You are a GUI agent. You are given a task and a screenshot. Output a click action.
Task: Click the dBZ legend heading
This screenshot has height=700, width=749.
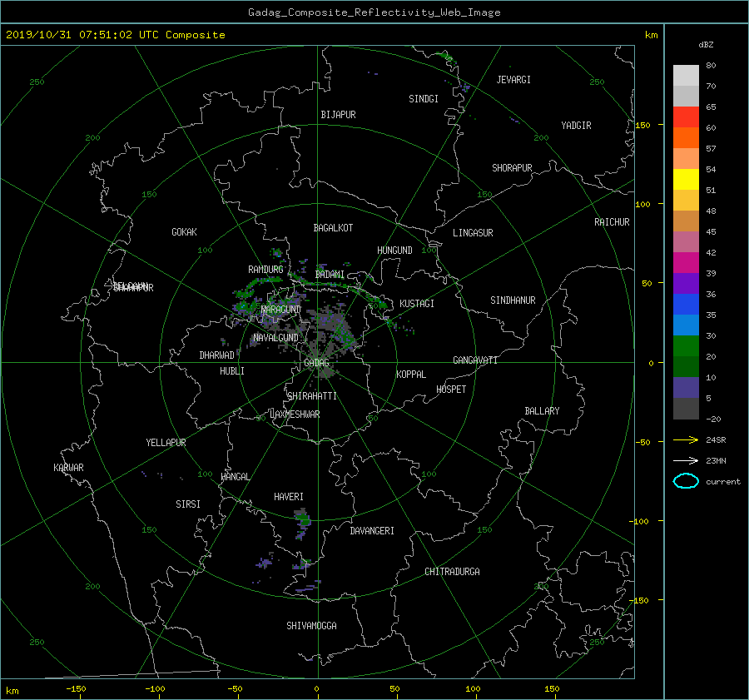pos(706,45)
